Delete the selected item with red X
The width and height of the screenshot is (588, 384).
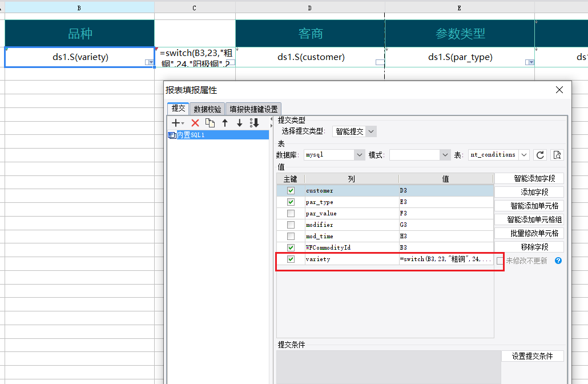195,123
